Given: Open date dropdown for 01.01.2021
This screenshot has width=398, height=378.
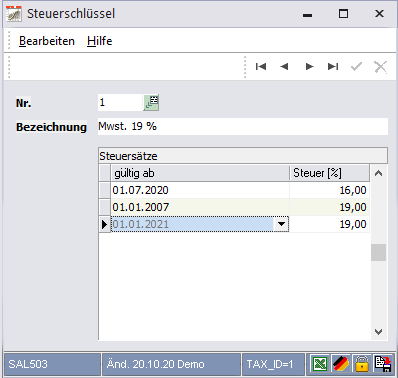Looking at the screenshot, I should pos(281,224).
